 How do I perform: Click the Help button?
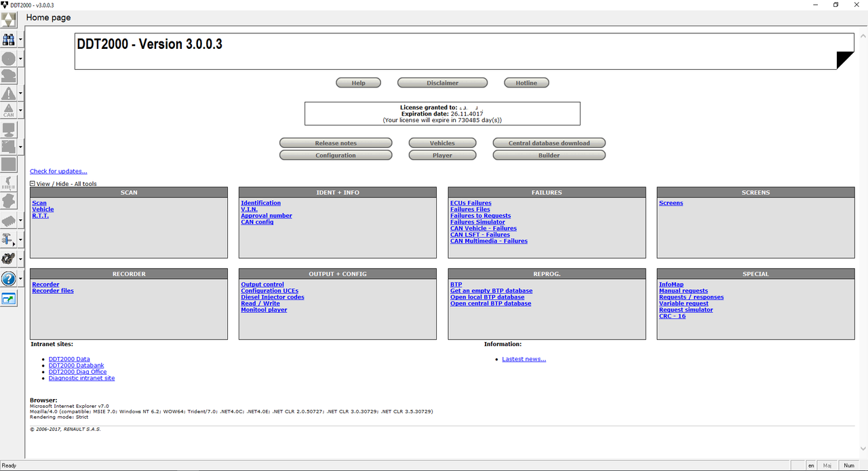click(x=358, y=83)
